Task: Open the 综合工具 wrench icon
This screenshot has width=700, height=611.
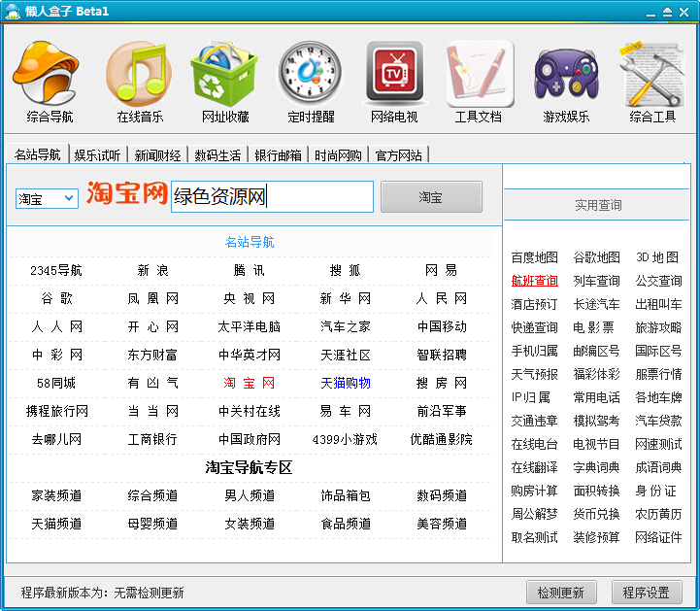Action: [x=651, y=73]
